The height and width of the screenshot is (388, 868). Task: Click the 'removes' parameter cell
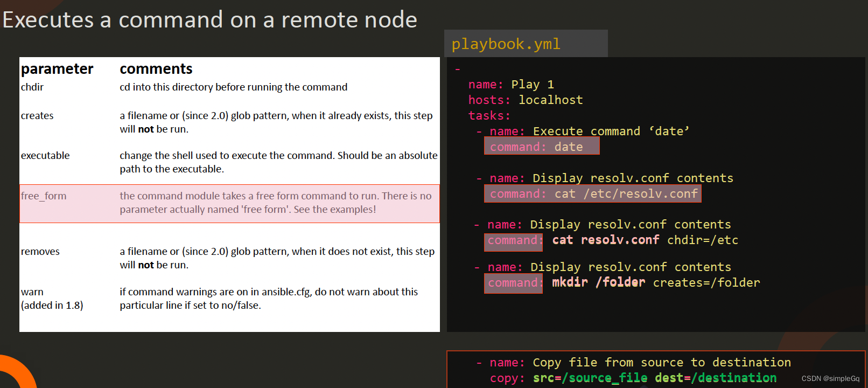pyautogui.click(x=40, y=252)
